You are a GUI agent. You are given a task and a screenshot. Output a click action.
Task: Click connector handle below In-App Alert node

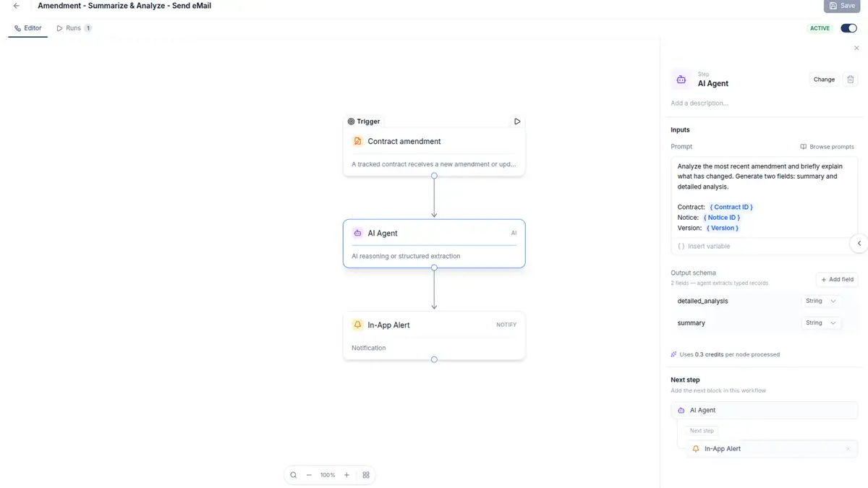(434, 359)
